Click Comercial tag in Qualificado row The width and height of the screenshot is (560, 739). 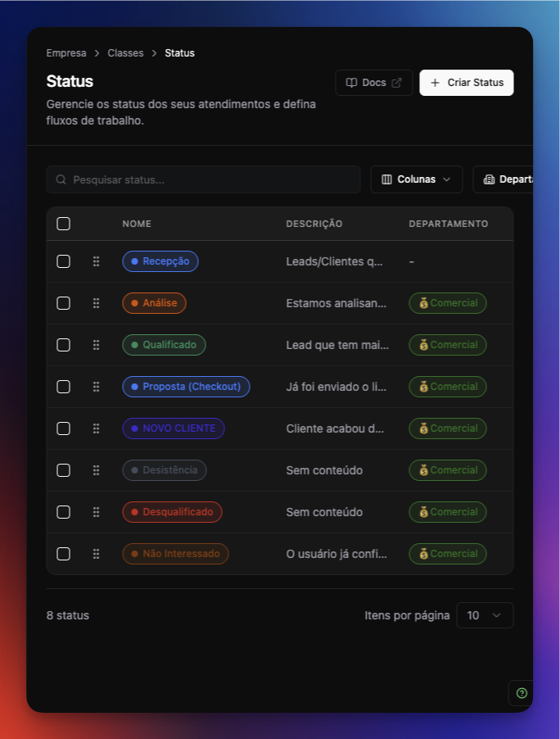[x=448, y=345]
